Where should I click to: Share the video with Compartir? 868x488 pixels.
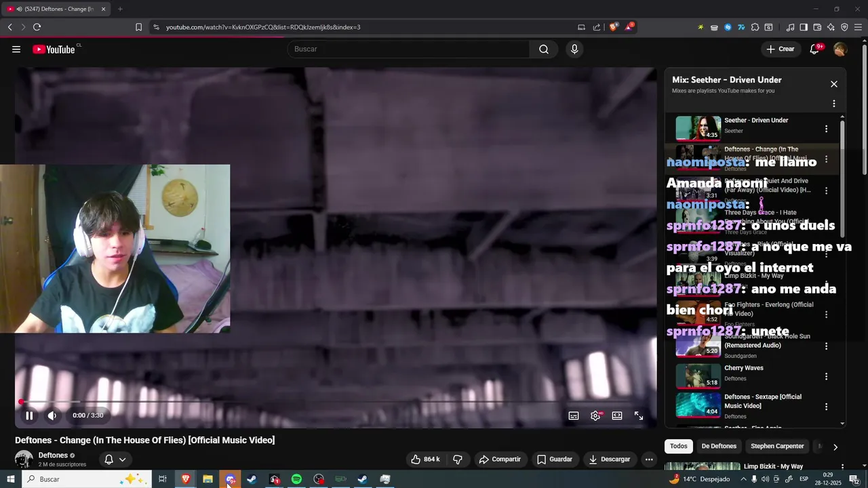tap(500, 459)
